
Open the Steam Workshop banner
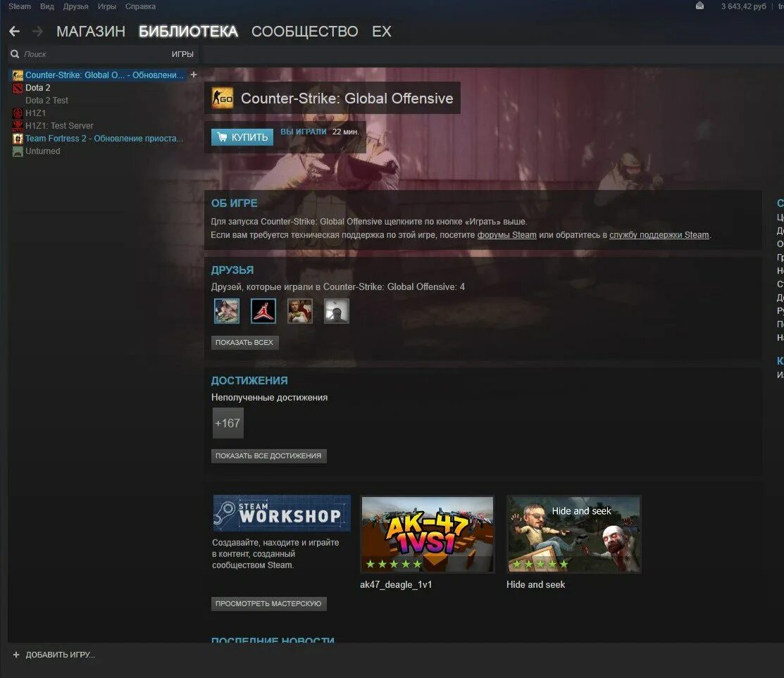pos(282,513)
